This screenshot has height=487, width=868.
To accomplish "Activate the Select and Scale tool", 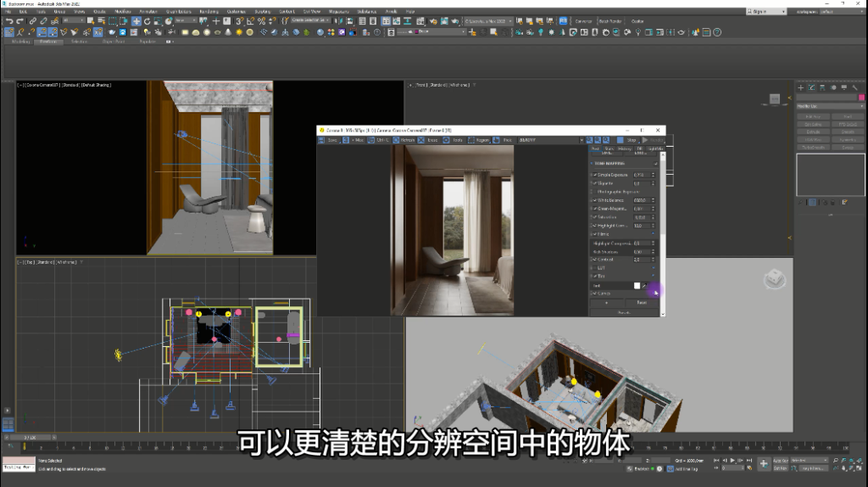I will (158, 21).
